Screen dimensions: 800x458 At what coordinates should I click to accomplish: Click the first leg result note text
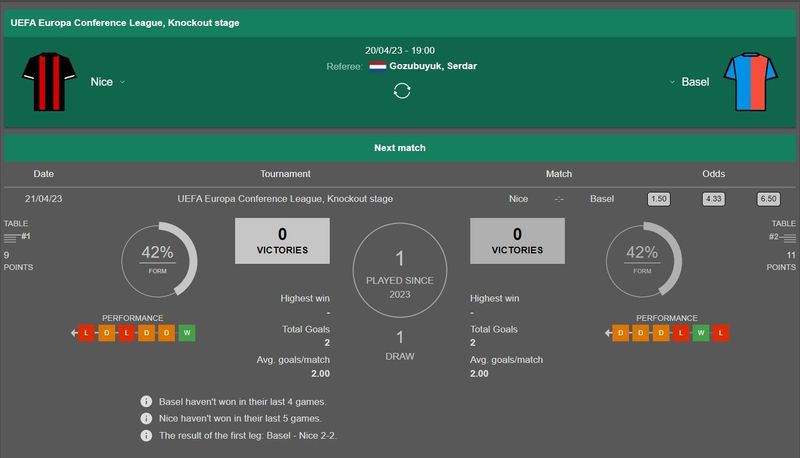tap(248, 436)
